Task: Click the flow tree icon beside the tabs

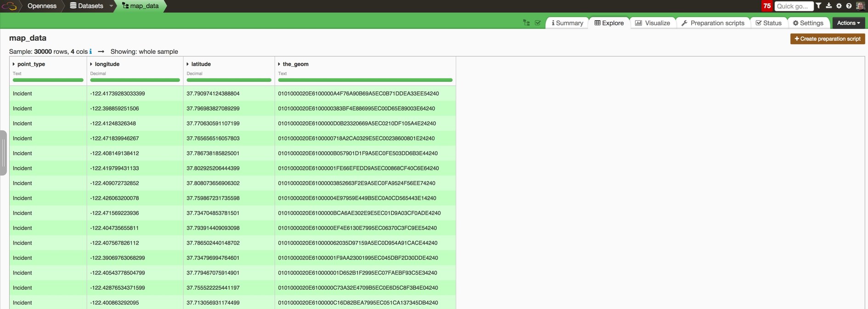Action: click(x=526, y=23)
